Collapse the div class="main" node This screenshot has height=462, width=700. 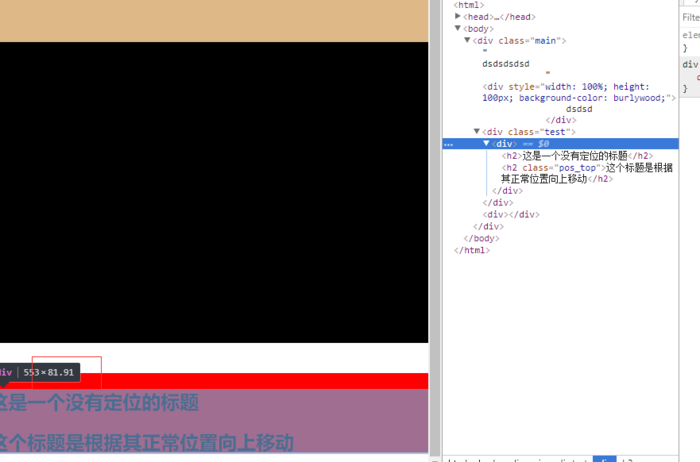[x=467, y=40]
